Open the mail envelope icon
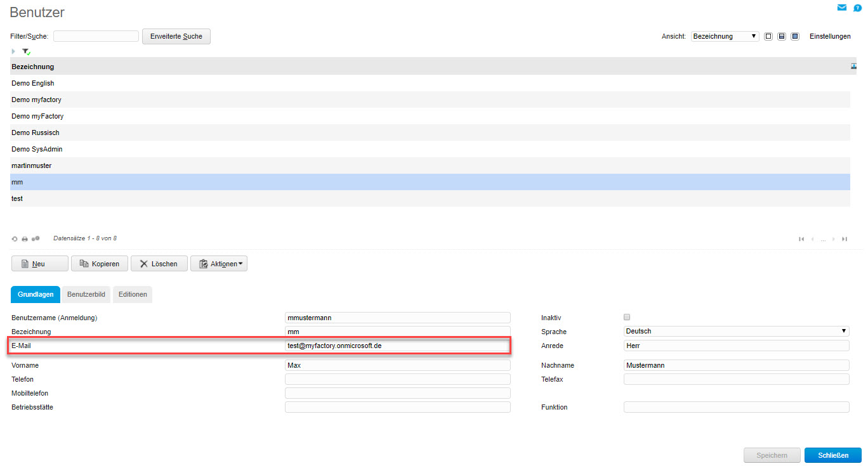Screen dimensions: 868x466 click(x=841, y=8)
